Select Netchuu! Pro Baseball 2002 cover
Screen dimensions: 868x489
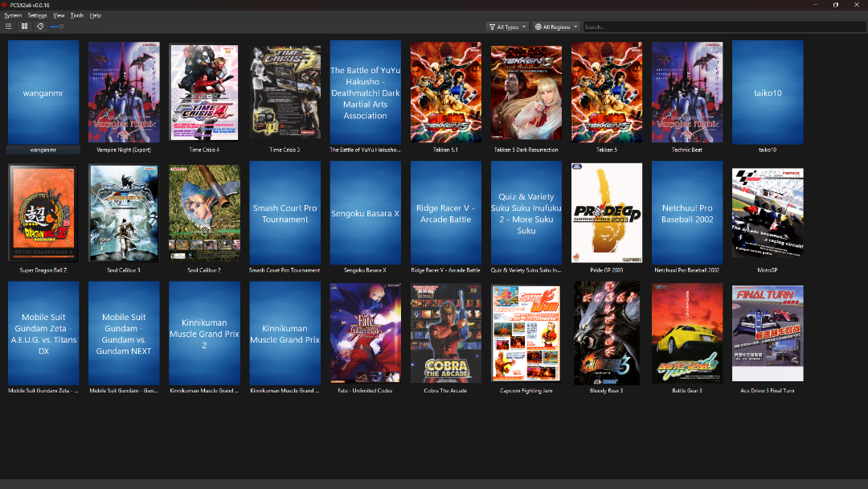click(x=687, y=213)
